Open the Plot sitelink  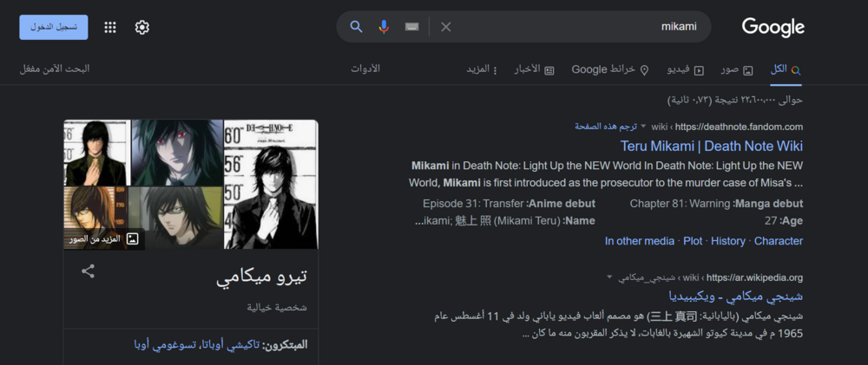[x=693, y=240]
